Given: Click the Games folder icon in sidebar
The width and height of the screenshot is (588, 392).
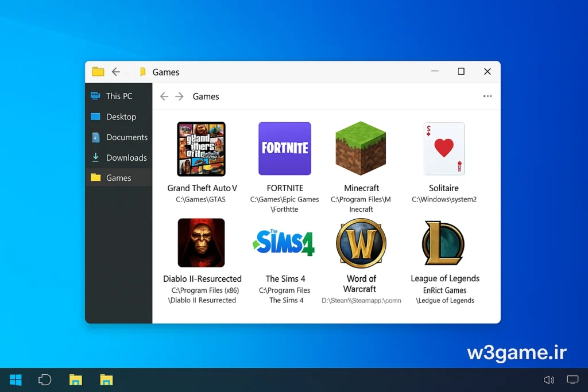Looking at the screenshot, I should (x=96, y=177).
